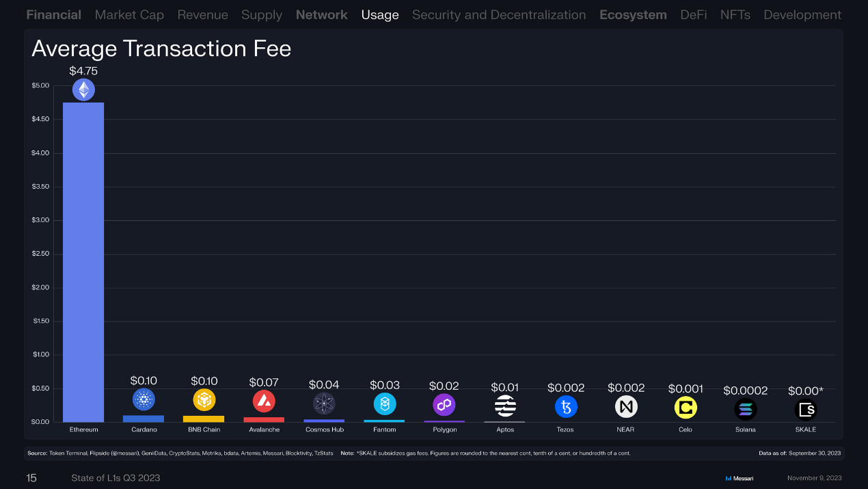868x489 pixels.
Task: Click the SKALE logo icon
Action: [x=806, y=409]
